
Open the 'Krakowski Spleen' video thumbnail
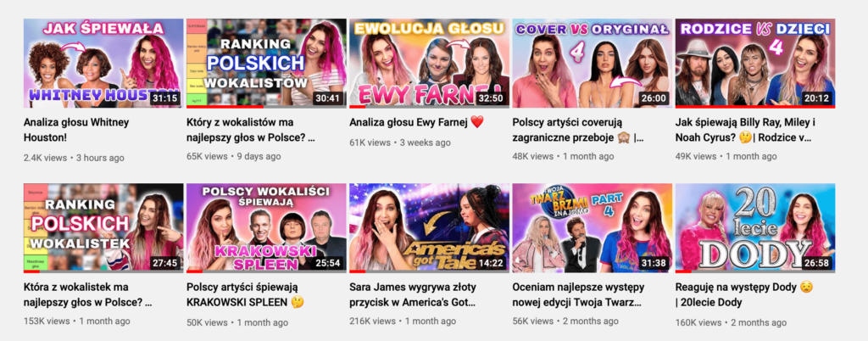click(266, 228)
